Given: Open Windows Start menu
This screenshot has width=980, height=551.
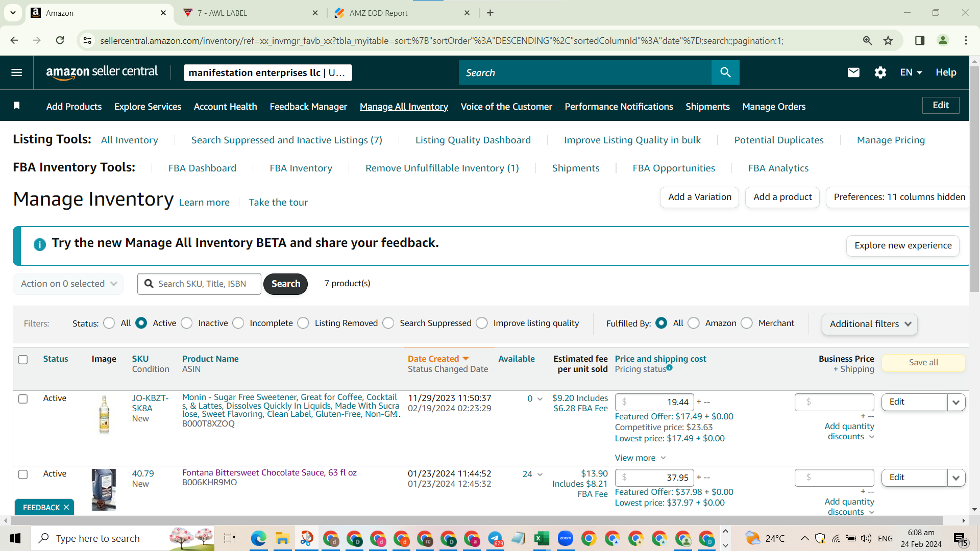Looking at the screenshot, I should coord(15,538).
